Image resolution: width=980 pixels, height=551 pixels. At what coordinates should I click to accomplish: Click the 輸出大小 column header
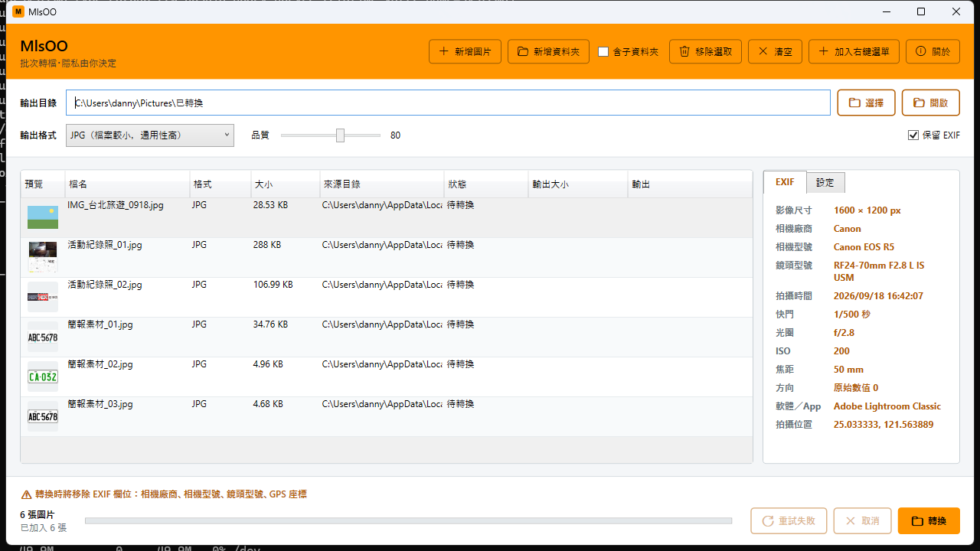coord(577,184)
